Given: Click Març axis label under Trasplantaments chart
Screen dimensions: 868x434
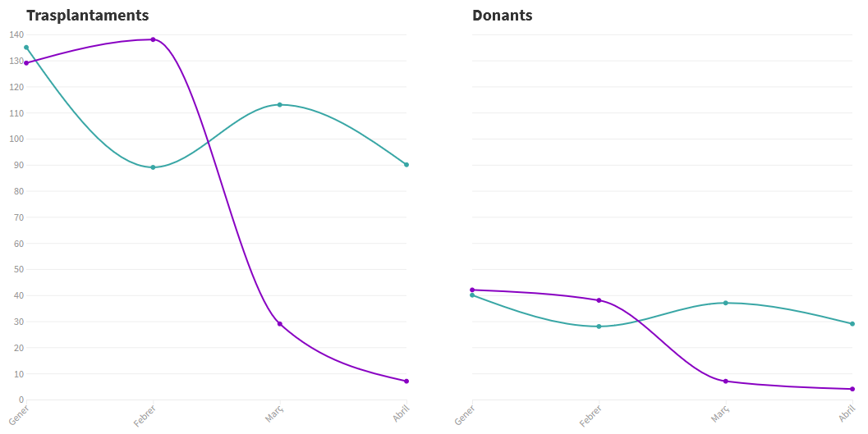Looking at the screenshot, I should coord(274,413).
